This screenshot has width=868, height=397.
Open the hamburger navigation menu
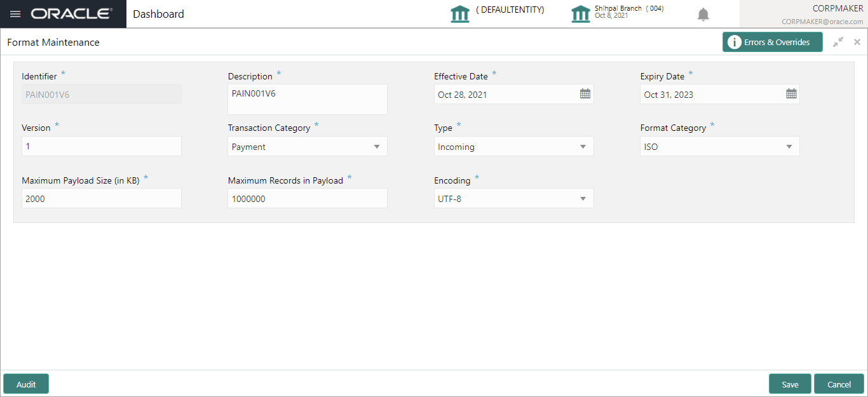[15, 14]
